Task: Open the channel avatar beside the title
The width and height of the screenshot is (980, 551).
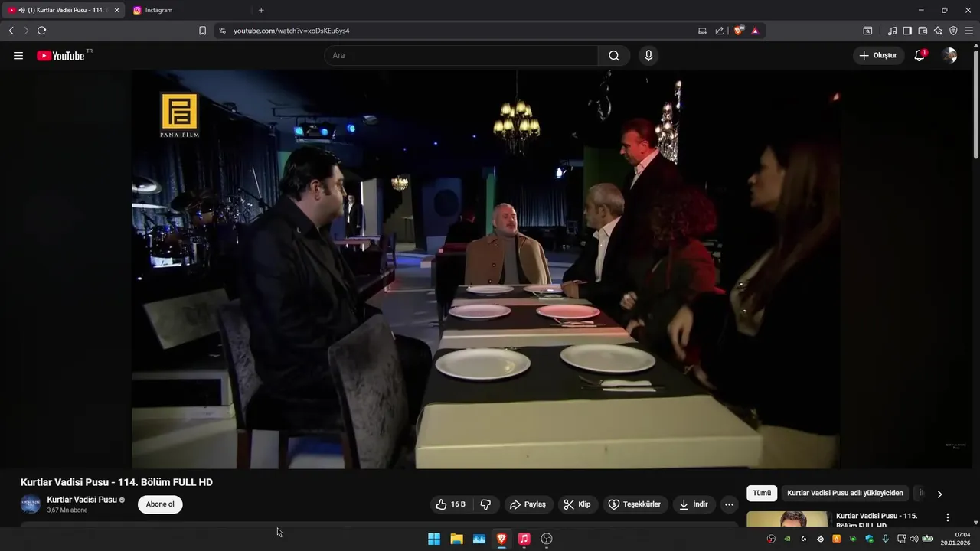Action: pos(31,504)
